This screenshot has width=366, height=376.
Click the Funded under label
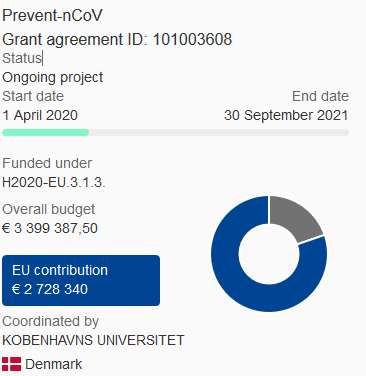coord(47,163)
